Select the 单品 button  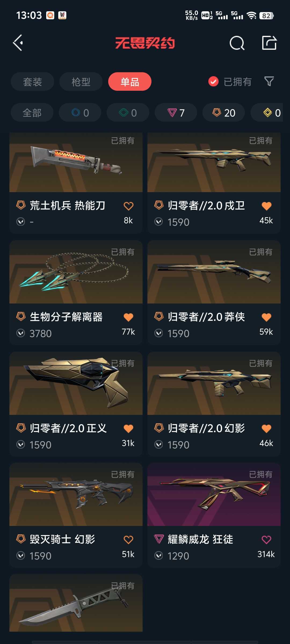(130, 82)
